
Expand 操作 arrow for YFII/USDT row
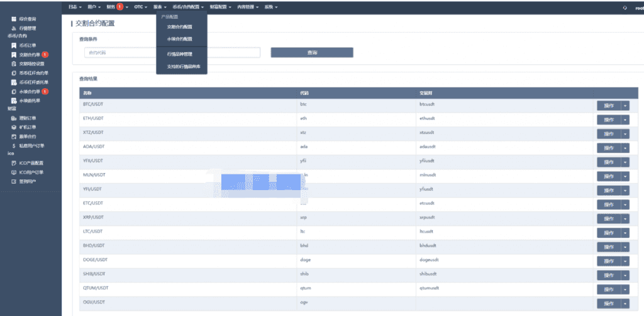(x=625, y=162)
